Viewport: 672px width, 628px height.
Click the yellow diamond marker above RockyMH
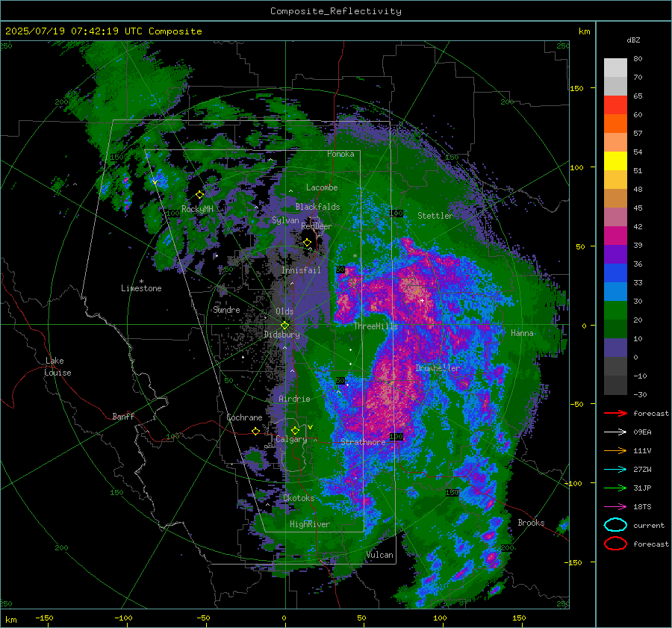[199, 195]
